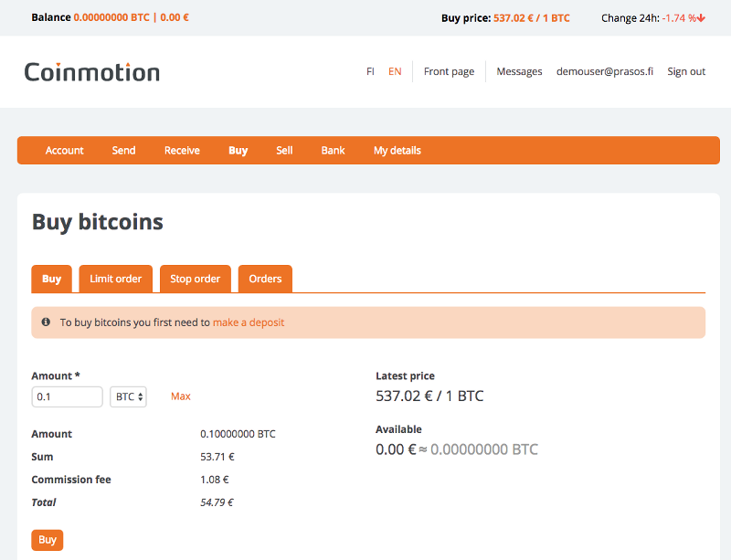Click the latest price 537.02 € / 1 BTC below Latest price
This screenshot has width=731, height=560.
429,396
